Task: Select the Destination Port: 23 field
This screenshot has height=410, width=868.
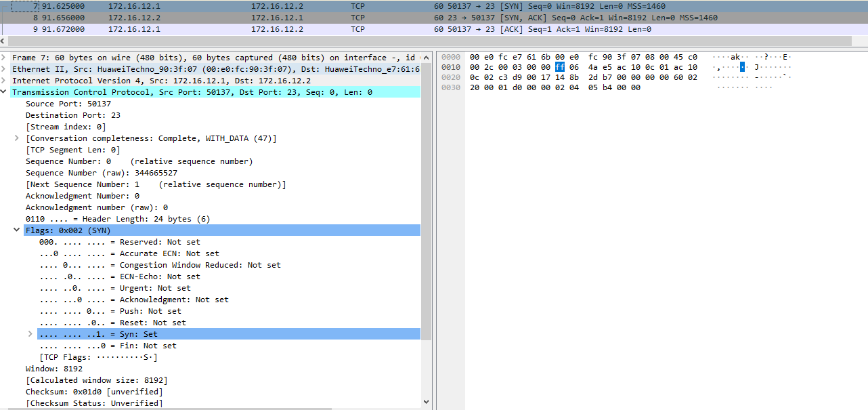Action: 73,115
